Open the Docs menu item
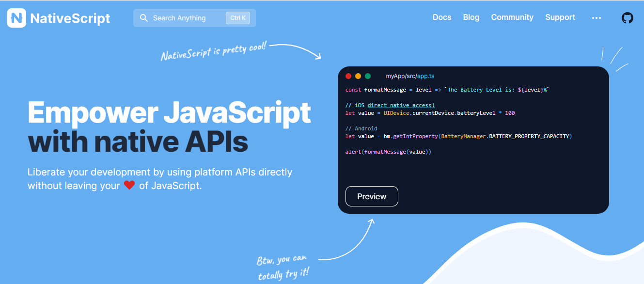Screen dimensions: 644x284 [x=442, y=17]
